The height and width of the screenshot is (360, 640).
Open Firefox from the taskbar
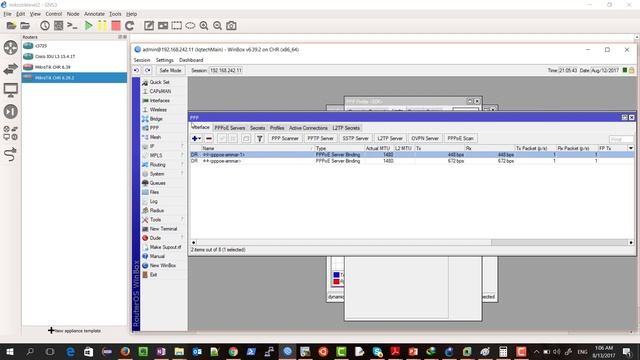pyautogui.click(x=125, y=351)
